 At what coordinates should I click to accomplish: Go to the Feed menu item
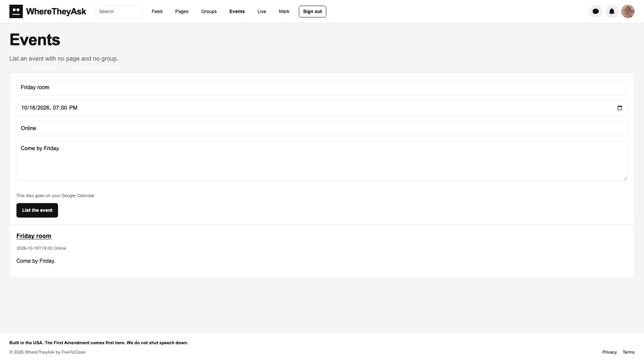click(x=157, y=11)
